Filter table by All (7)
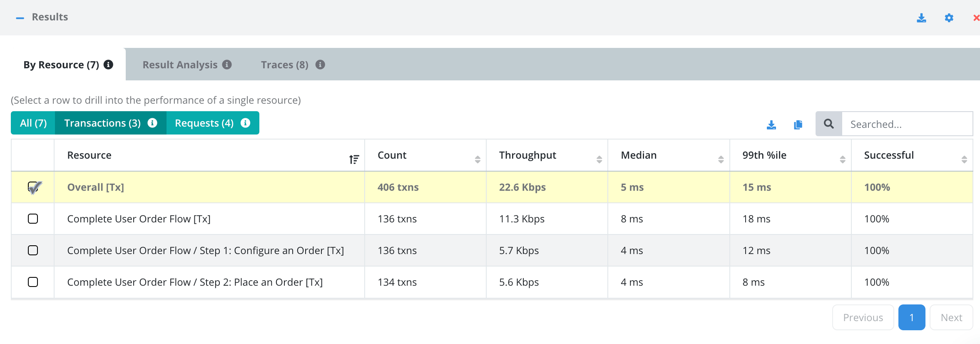 click(x=33, y=123)
